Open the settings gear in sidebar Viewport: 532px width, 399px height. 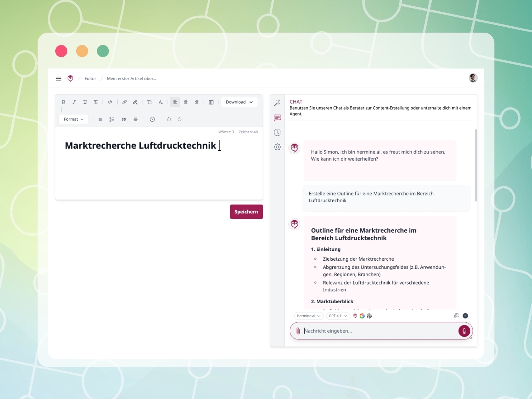pyautogui.click(x=277, y=147)
